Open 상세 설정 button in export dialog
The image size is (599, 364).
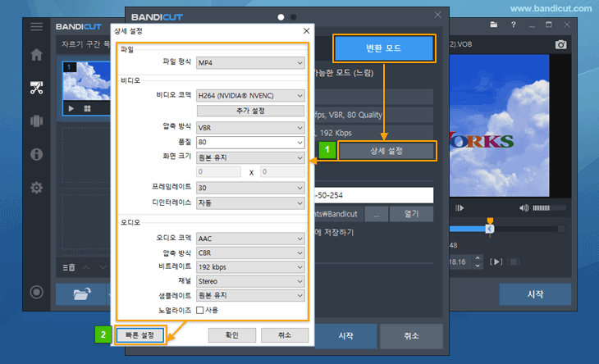pyautogui.click(x=386, y=151)
